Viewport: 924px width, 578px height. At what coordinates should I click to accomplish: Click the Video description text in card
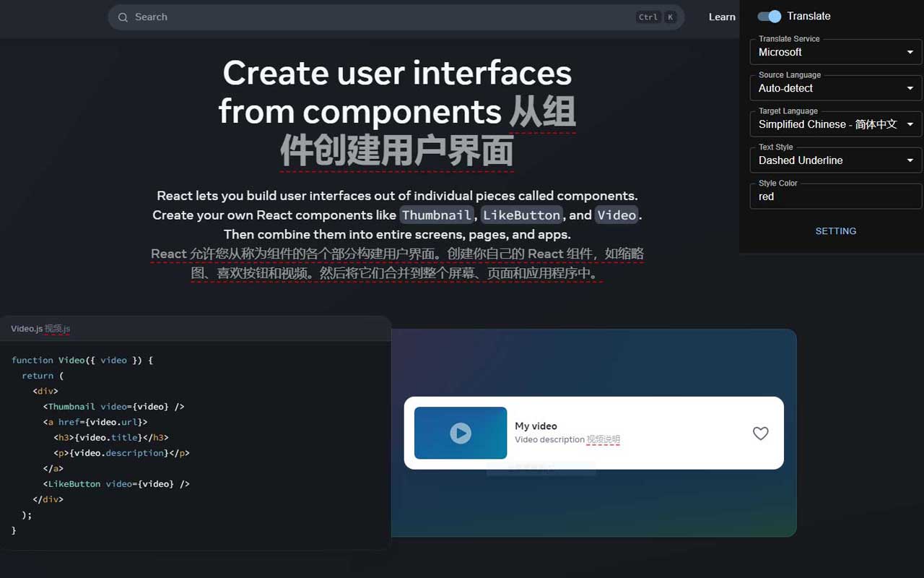point(549,440)
